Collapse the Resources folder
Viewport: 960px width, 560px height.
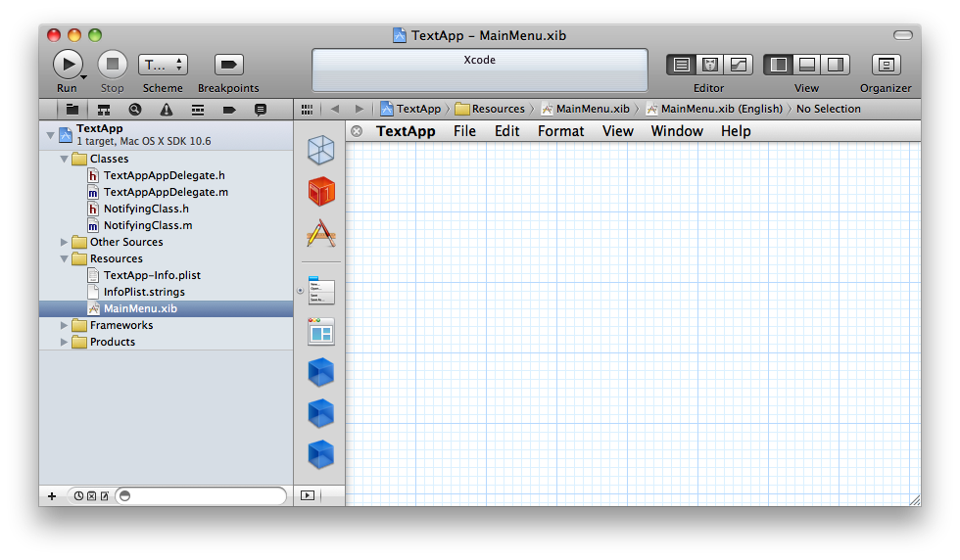click(x=64, y=258)
